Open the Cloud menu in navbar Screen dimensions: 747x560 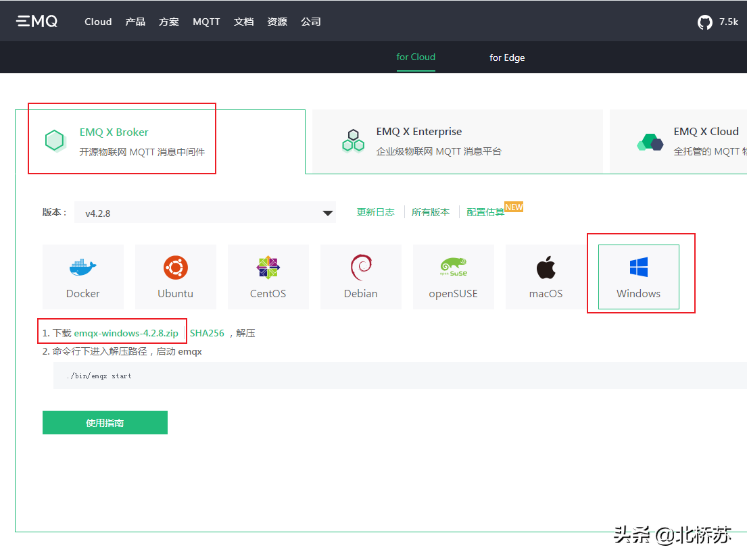(x=98, y=22)
